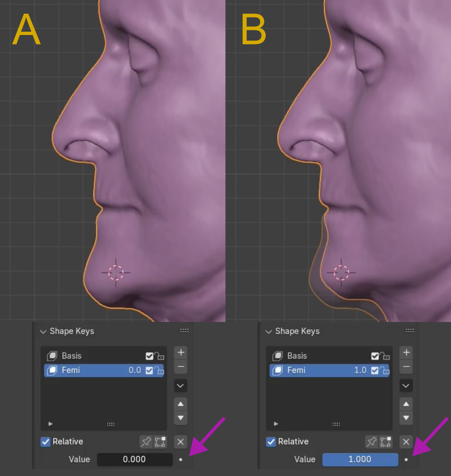Collapse the Shape Keys panel in panel A
The image size is (451, 476).
43,332
